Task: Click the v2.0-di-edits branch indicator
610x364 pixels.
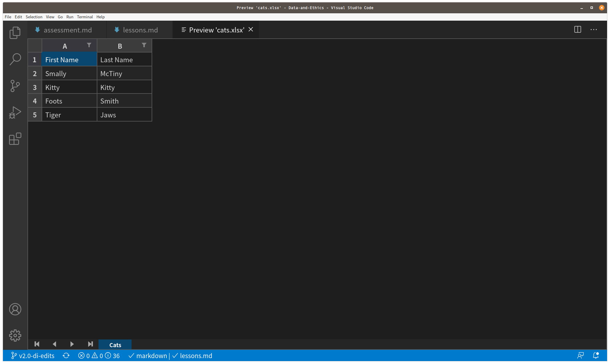Action: (x=33, y=356)
